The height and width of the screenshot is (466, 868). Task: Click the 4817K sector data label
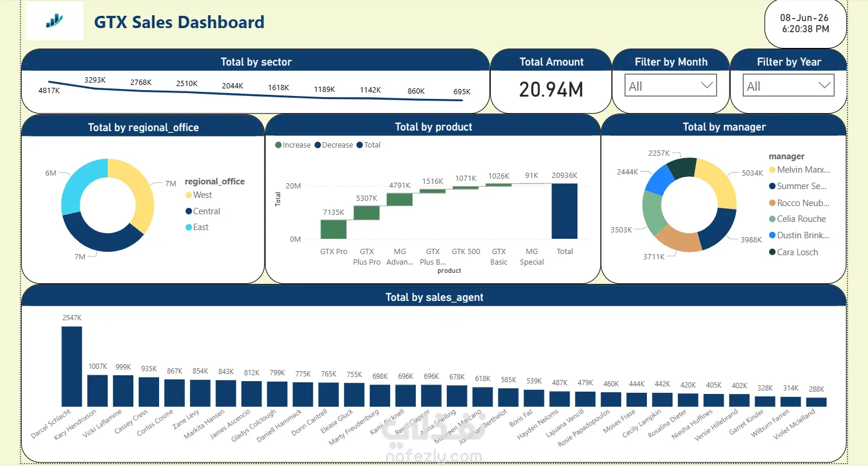coord(49,91)
